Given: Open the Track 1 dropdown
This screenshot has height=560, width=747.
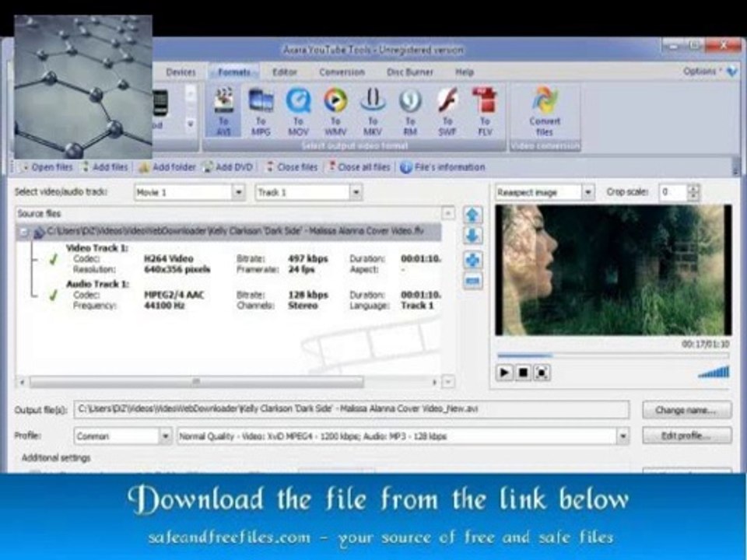Looking at the screenshot, I should 356,192.
